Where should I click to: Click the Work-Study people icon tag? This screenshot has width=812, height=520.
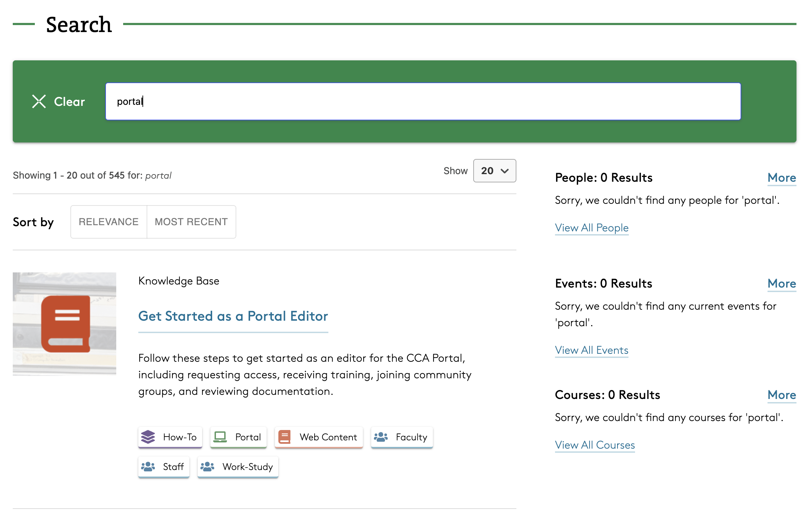(x=238, y=467)
